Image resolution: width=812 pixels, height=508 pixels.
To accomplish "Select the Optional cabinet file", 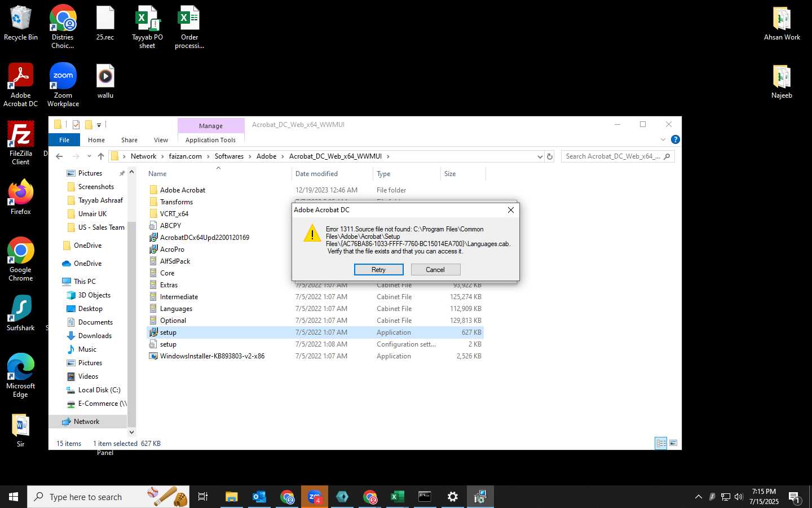I will click(x=173, y=321).
